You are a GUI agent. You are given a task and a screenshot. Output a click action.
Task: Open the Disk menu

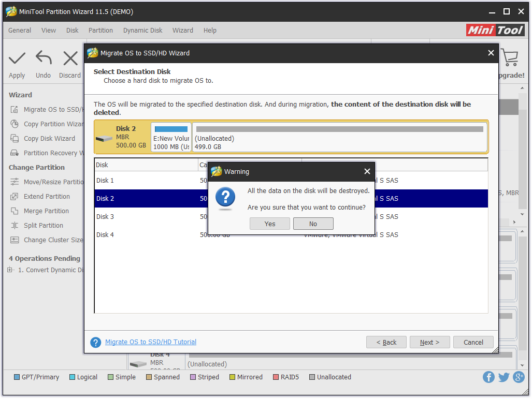coord(73,30)
